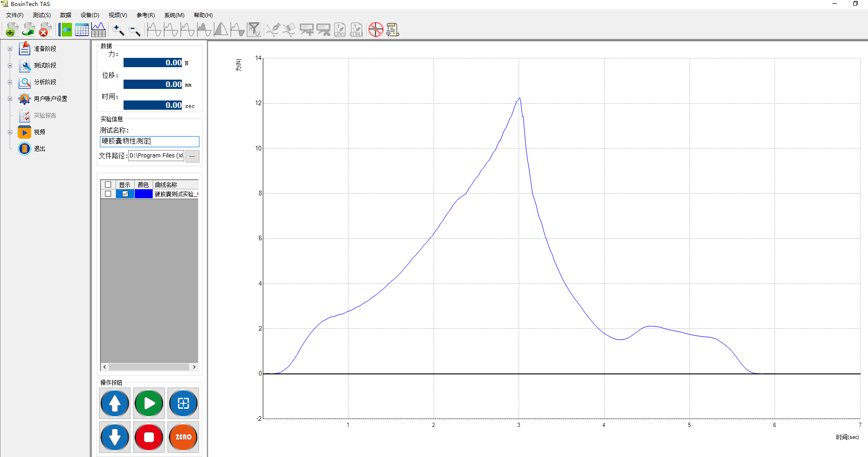Check the row selection checkbox for 硬胶囊测试实验
The image size is (868, 457).
coord(108,194)
